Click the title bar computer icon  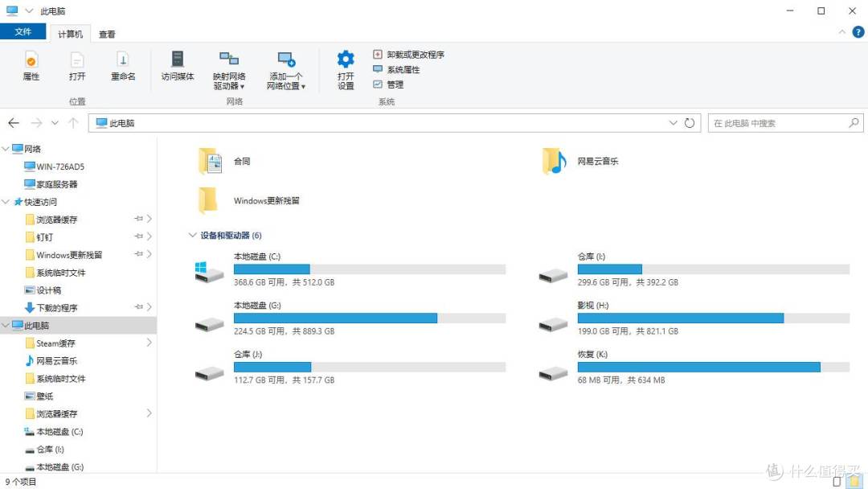[x=12, y=10]
